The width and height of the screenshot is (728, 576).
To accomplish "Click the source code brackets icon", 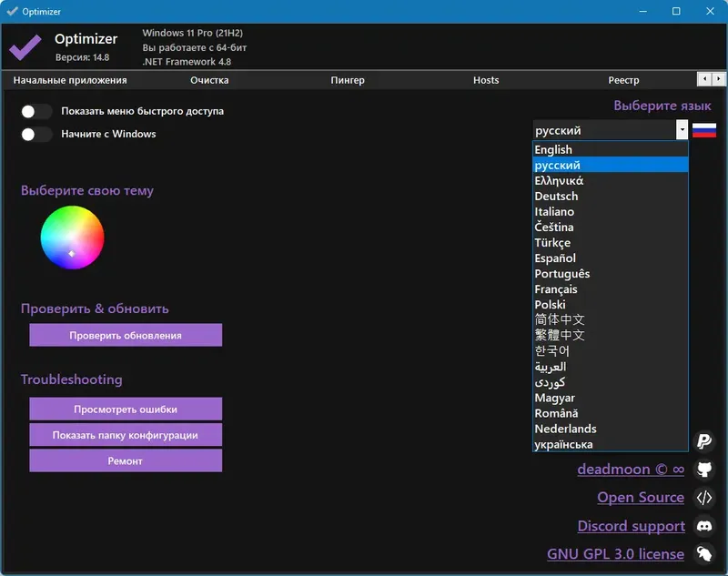I will point(704,498).
